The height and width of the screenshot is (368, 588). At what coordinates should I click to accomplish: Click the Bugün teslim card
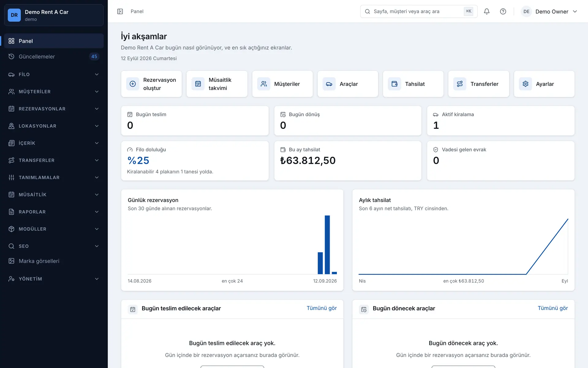click(x=195, y=121)
